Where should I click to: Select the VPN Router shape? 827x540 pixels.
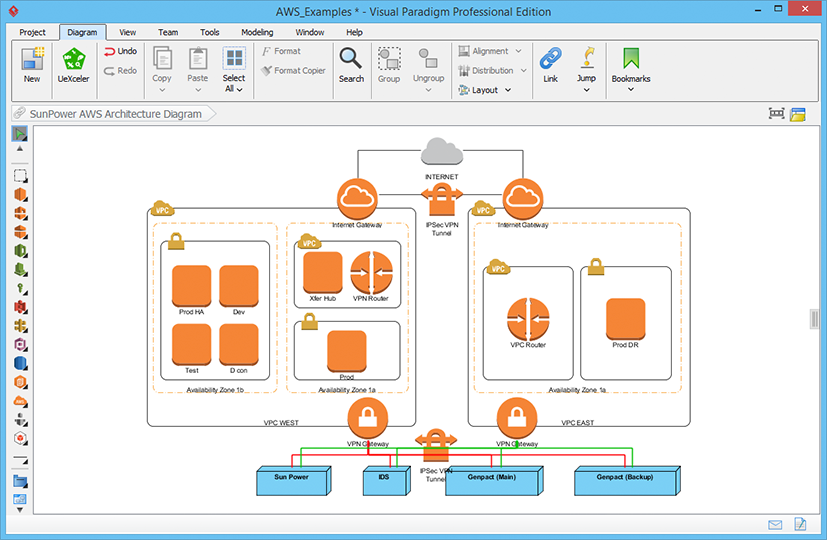(x=371, y=273)
